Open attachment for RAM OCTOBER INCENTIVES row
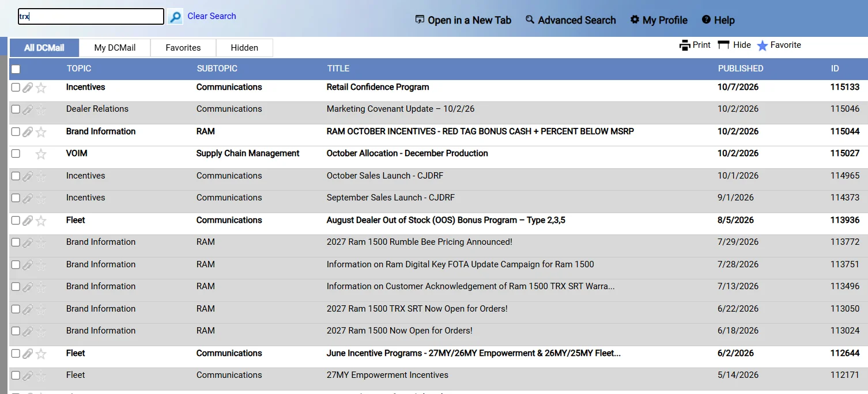Viewport: 868px width, 394px height. click(x=28, y=132)
